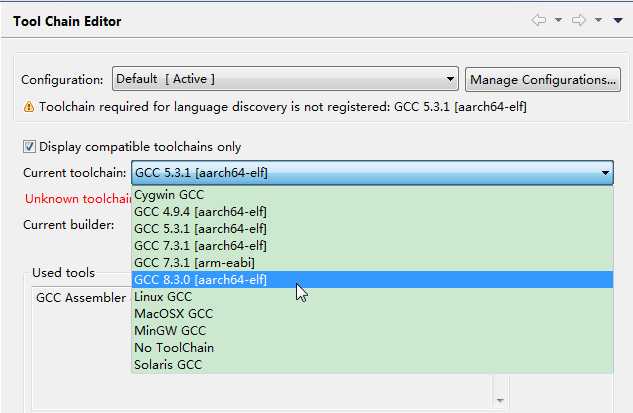Click the Tool Chain Editor page title
Screen dimensions: 633x413
(67, 21)
